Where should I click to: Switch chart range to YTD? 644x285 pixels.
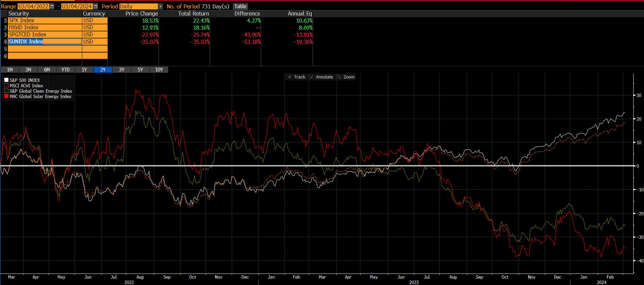point(66,70)
